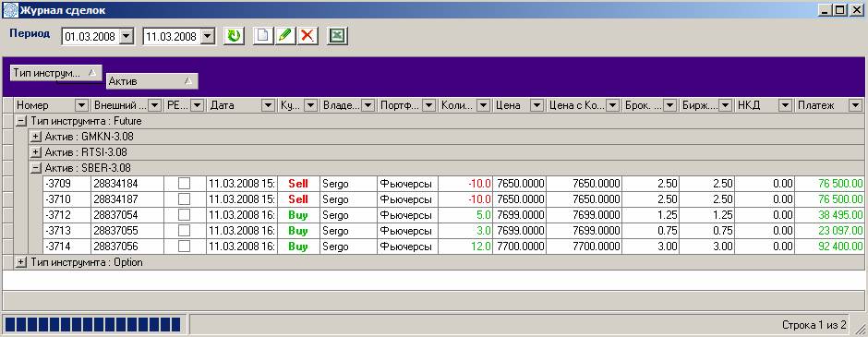Click the Строка 1 из 2 status text
The image size is (868, 337).
click(814, 324)
